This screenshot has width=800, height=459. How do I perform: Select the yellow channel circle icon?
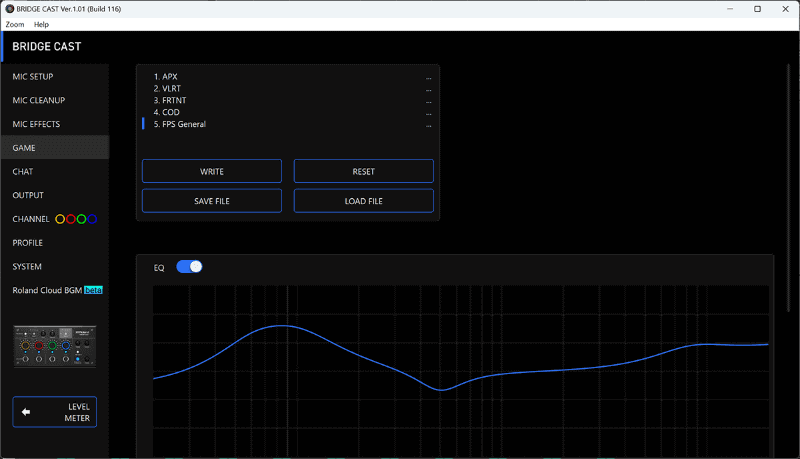click(x=60, y=219)
